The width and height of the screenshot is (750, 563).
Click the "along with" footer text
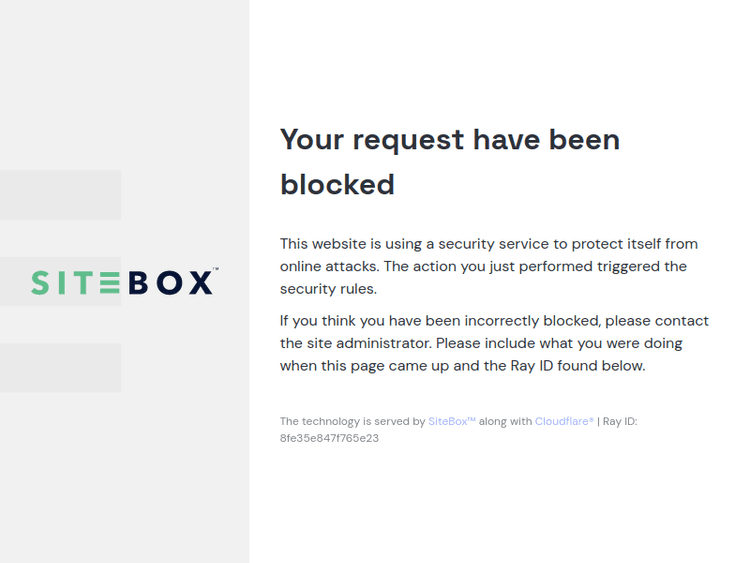[x=505, y=421]
